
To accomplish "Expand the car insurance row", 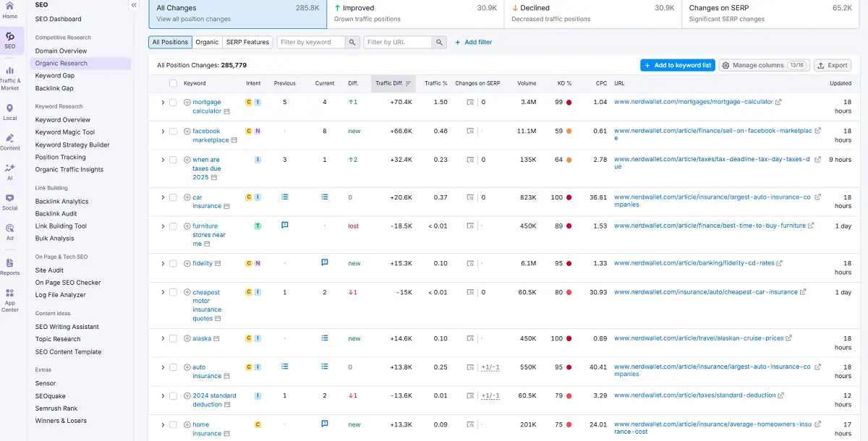I will tap(163, 197).
